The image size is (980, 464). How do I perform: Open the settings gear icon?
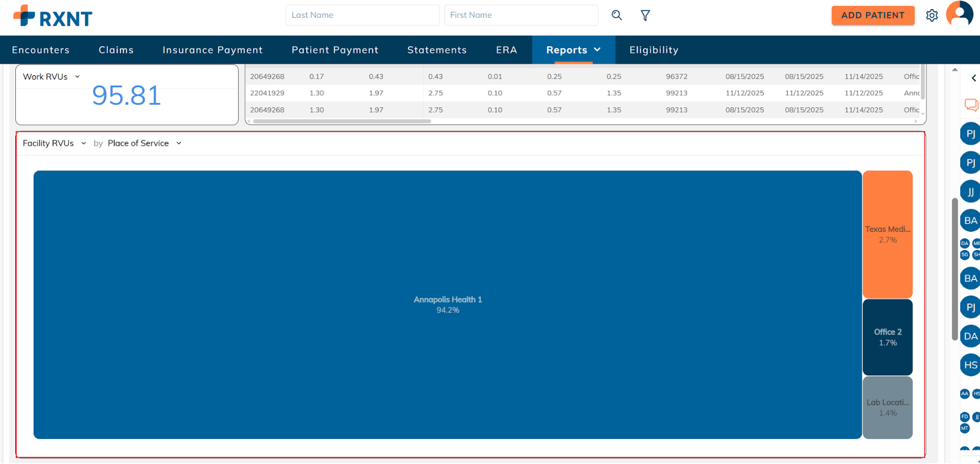(932, 15)
